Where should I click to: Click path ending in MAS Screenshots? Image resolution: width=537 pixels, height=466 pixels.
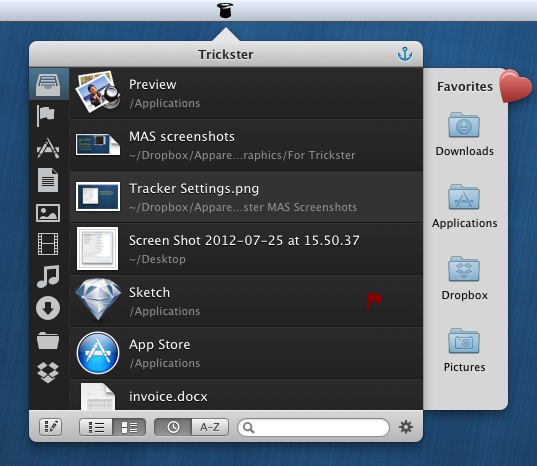pos(243,207)
